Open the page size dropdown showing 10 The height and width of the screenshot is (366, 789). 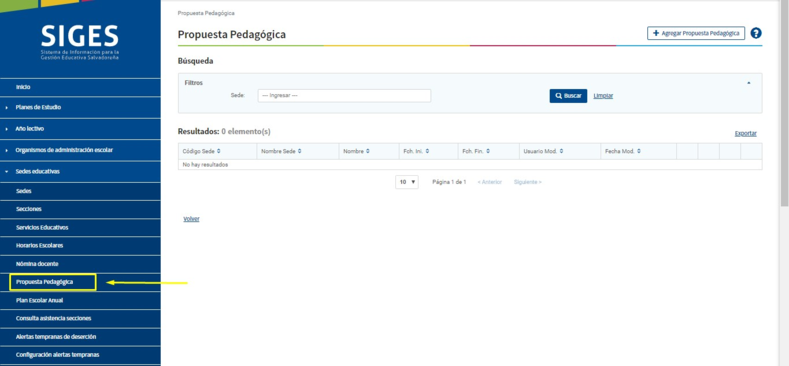tap(407, 182)
